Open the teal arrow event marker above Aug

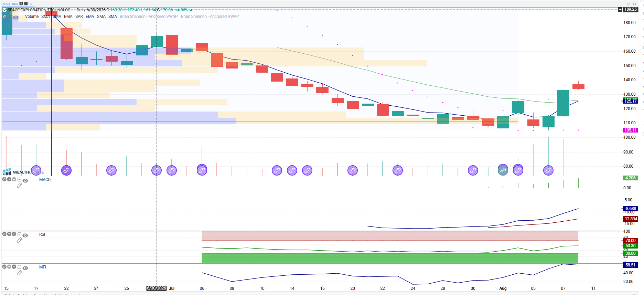503,170
